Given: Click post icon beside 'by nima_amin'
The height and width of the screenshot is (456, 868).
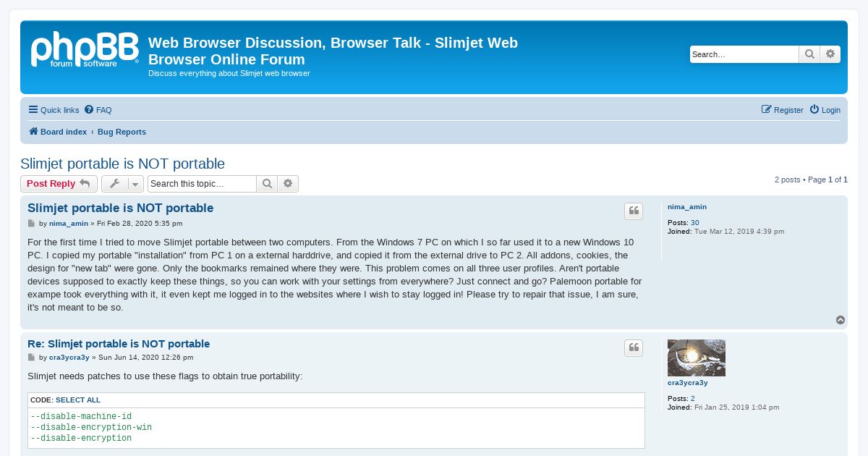Looking at the screenshot, I should coord(31,224).
